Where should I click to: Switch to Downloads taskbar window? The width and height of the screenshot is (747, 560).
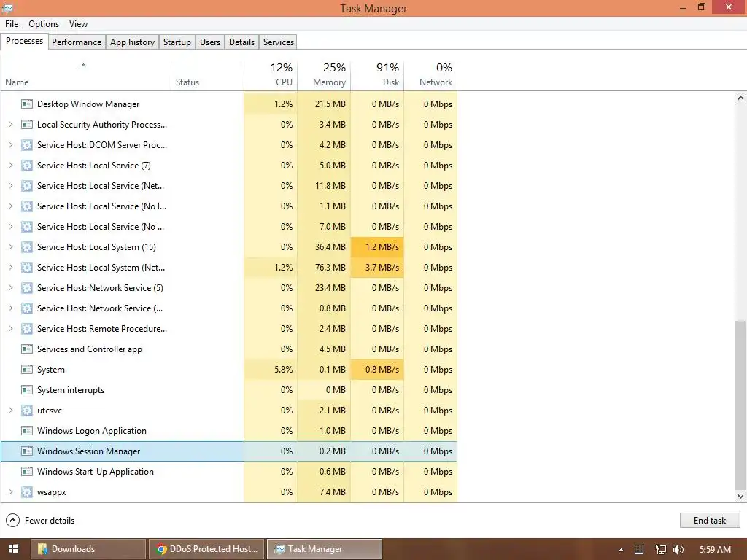pos(88,549)
